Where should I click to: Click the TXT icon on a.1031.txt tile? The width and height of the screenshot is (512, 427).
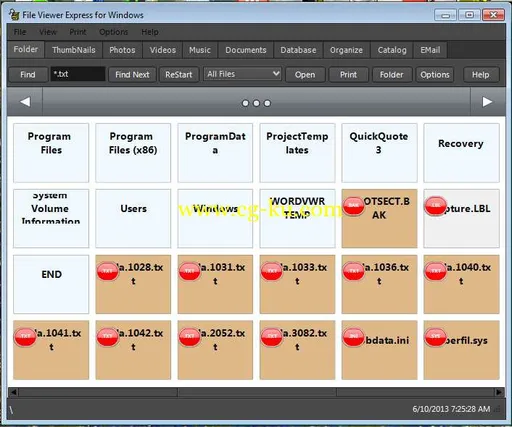(189, 271)
